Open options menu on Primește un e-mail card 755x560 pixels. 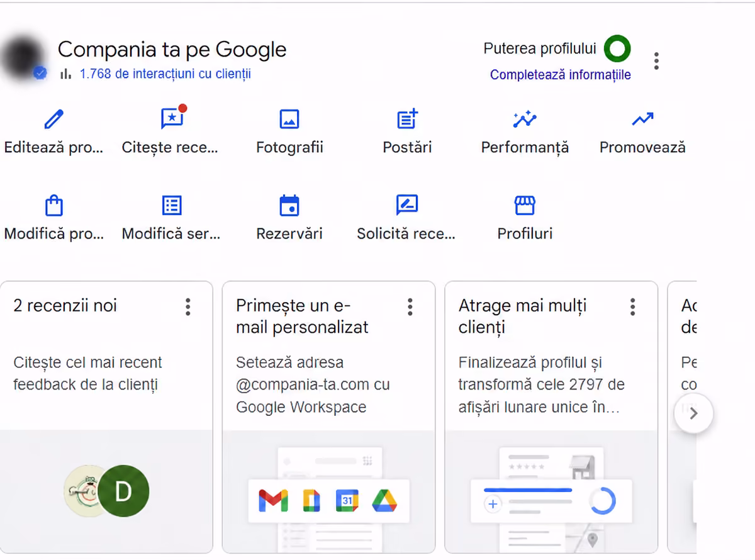pyautogui.click(x=410, y=306)
